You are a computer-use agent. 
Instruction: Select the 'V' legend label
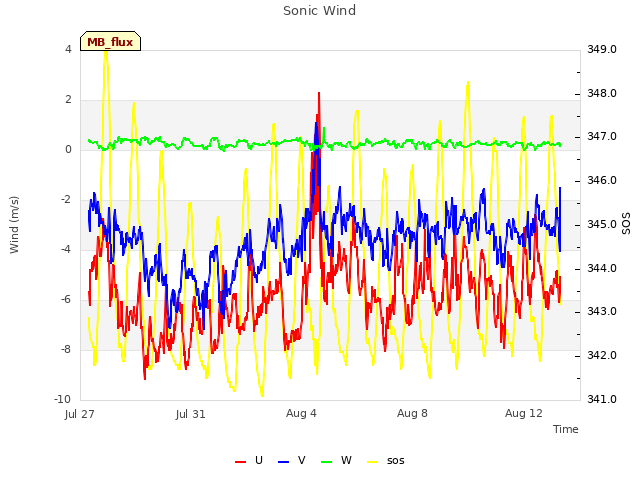pyautogui.click(x=302, y=460)
